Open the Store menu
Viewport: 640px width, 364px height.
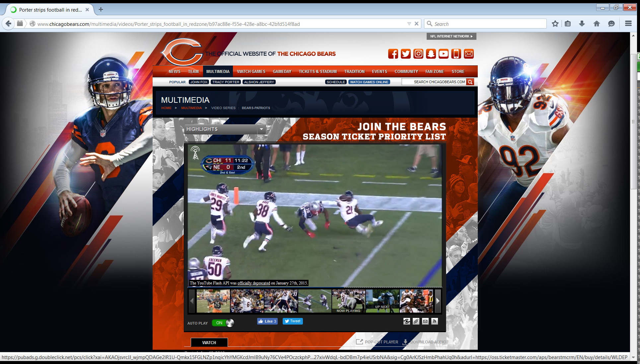(458, 72)
